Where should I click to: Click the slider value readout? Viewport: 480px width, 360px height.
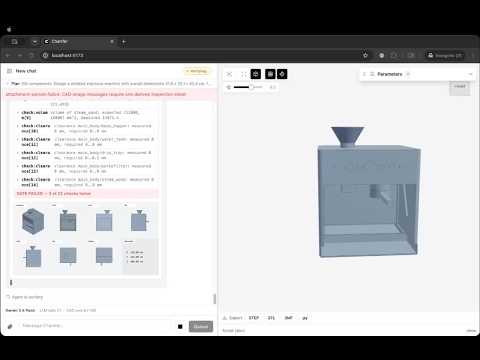point(272,87)
